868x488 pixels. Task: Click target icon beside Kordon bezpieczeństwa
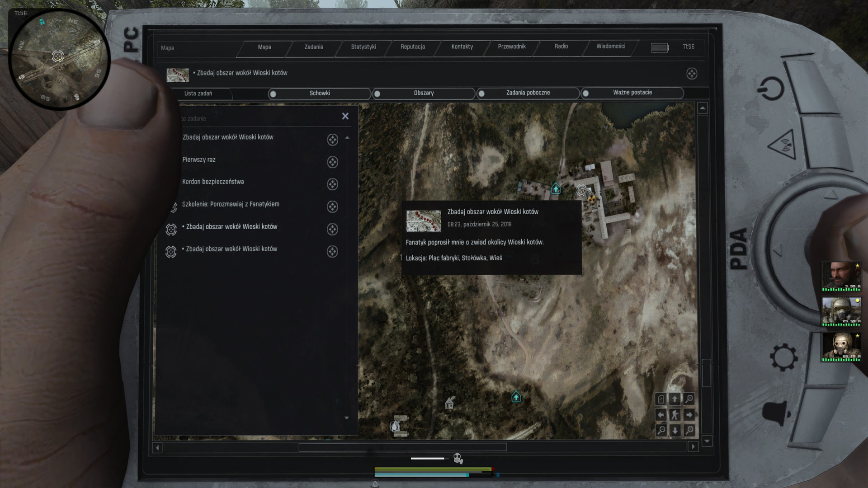(x=332, y=184)
